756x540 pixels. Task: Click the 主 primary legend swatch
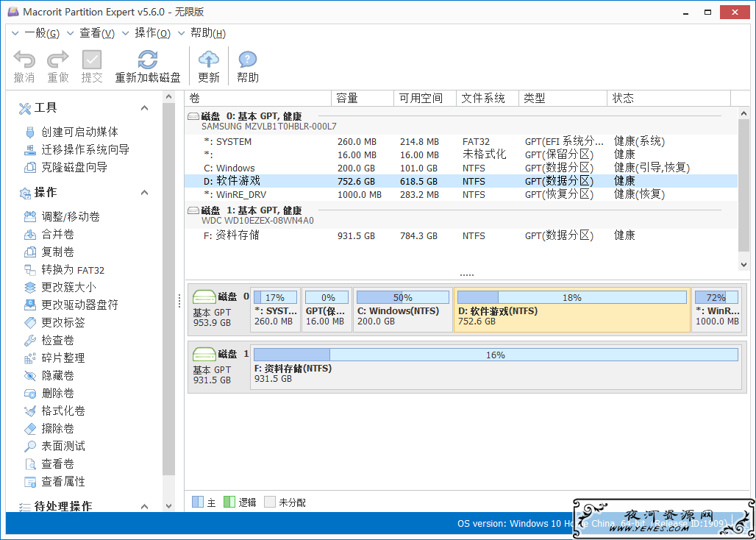pos(198,502)
